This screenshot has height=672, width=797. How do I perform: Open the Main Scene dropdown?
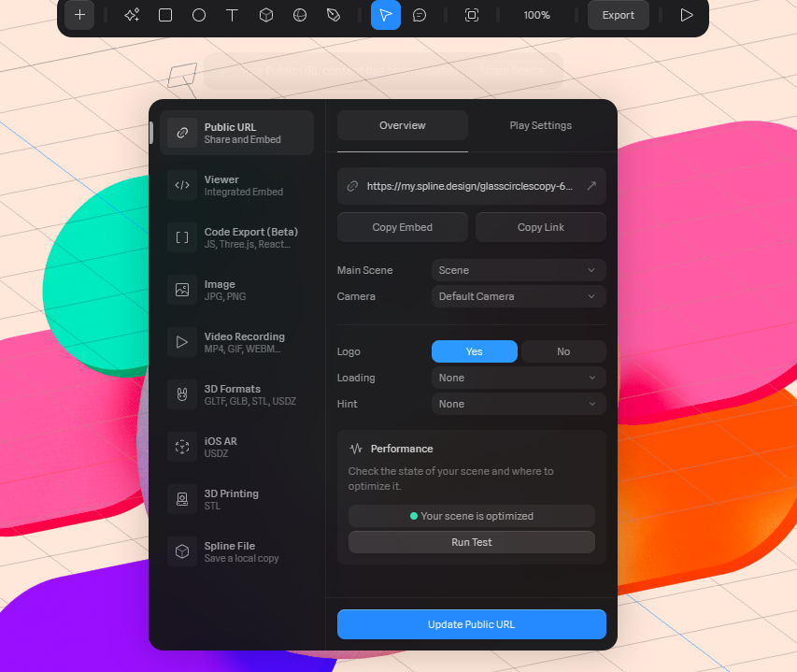click(518, 270)
